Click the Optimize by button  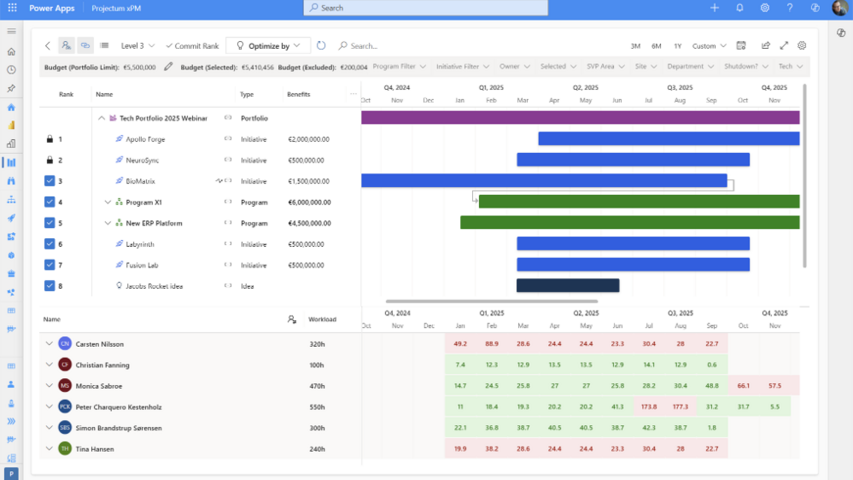click(x=268, y=46)
